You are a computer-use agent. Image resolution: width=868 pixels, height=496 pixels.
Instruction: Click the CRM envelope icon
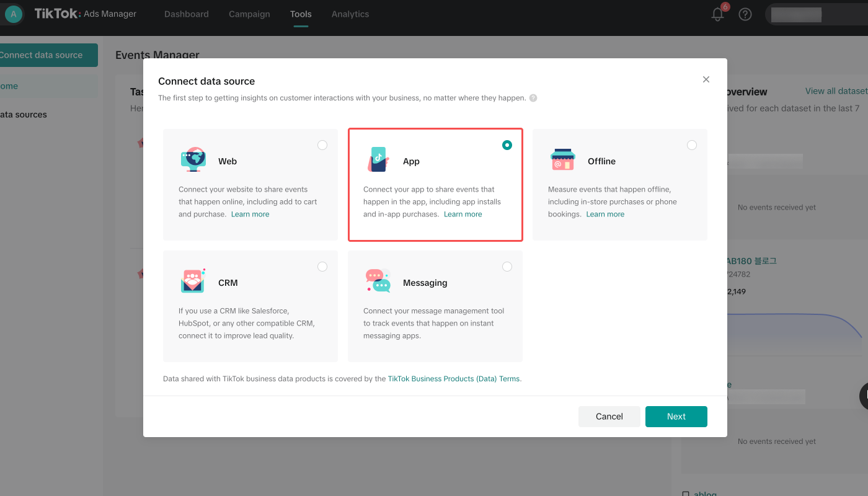pyautogui.click(x=193, y=281)
